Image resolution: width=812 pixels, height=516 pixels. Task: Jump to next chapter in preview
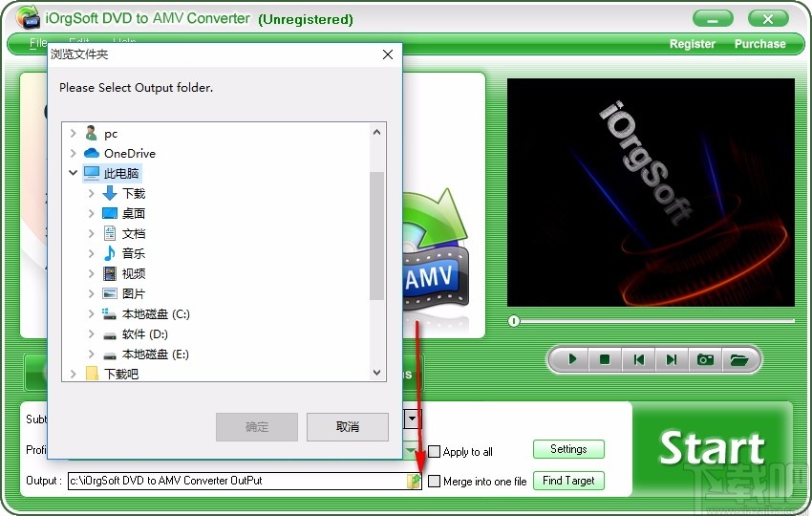tap(672, 359)
